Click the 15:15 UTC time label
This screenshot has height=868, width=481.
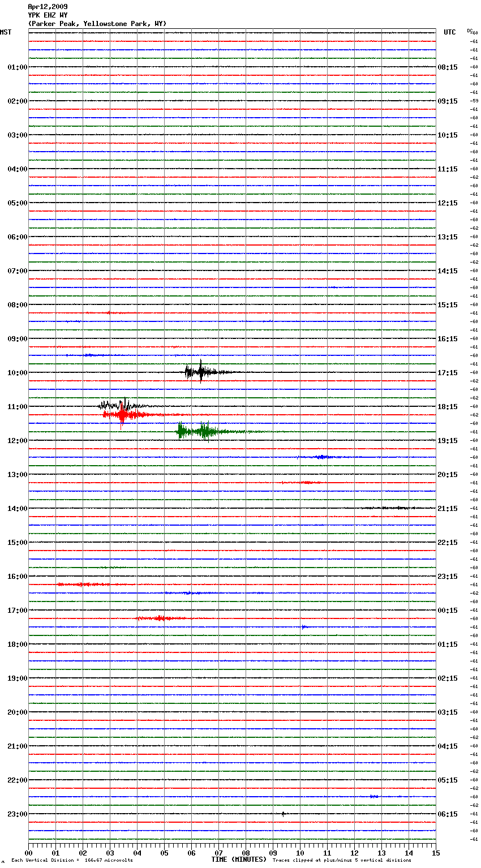[x=448, y=305]
